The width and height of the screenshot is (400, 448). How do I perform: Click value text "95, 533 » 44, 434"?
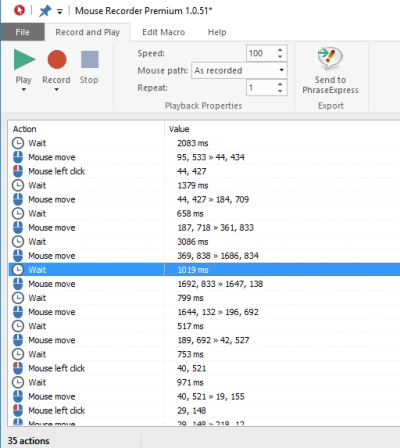tap(211, 157)
